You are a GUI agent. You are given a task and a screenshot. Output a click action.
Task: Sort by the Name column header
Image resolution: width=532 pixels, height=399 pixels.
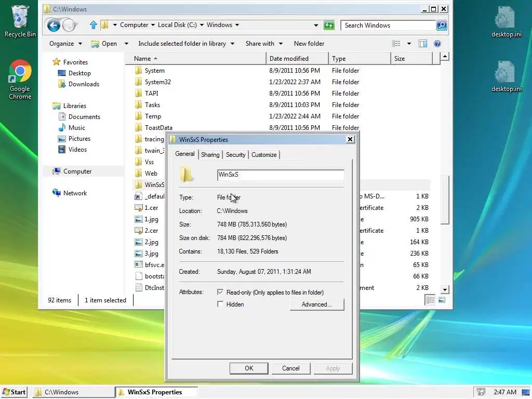click(195, 58)
